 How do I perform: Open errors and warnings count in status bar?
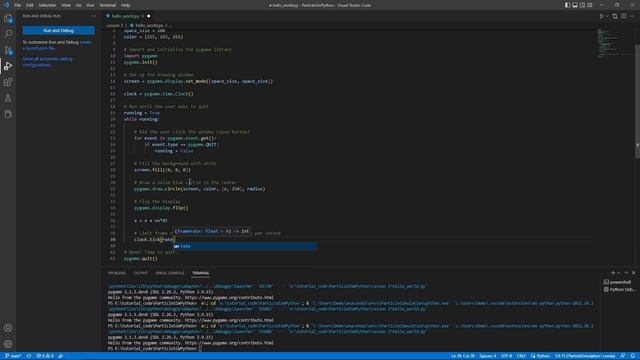click(45, 356)
